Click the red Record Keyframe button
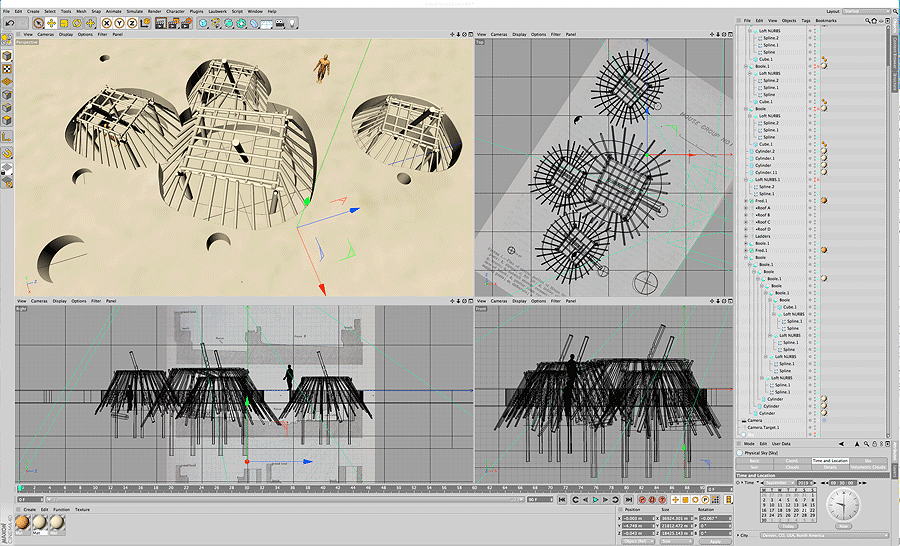The width and height of the screenshot is (900, 546). click(x=642, y=499)
